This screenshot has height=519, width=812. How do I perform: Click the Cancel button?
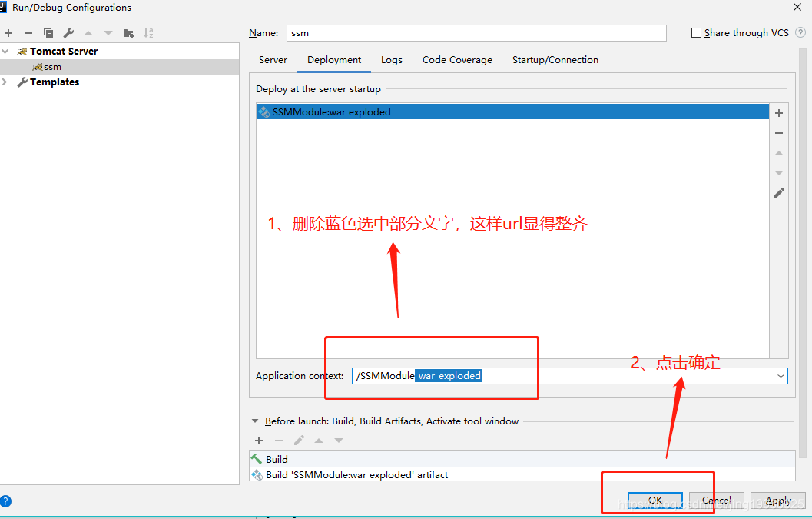click(717, 501)
